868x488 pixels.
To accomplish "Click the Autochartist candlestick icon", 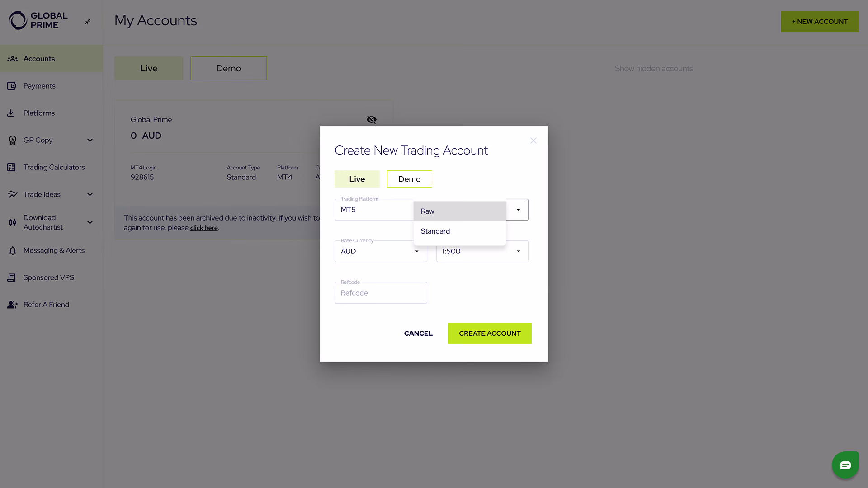I will [13, 222].
